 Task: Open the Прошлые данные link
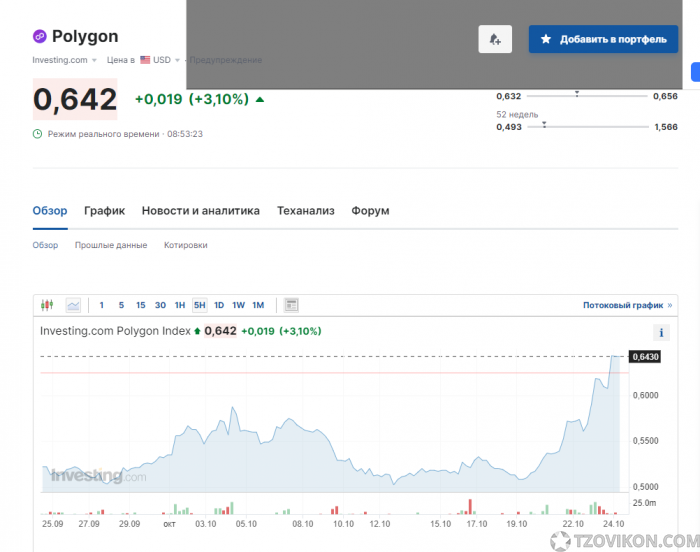[111, 245]
